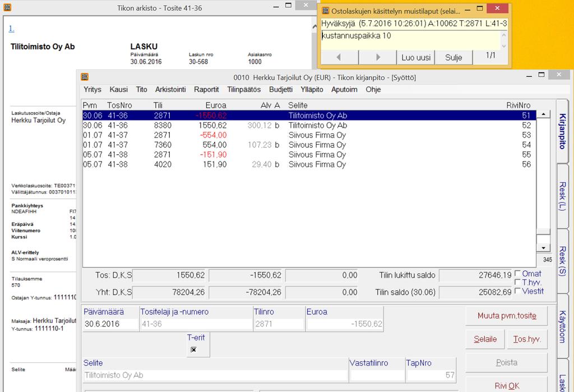
Task: Select row 53 with amount -554,00
Action: coord(309,135)
